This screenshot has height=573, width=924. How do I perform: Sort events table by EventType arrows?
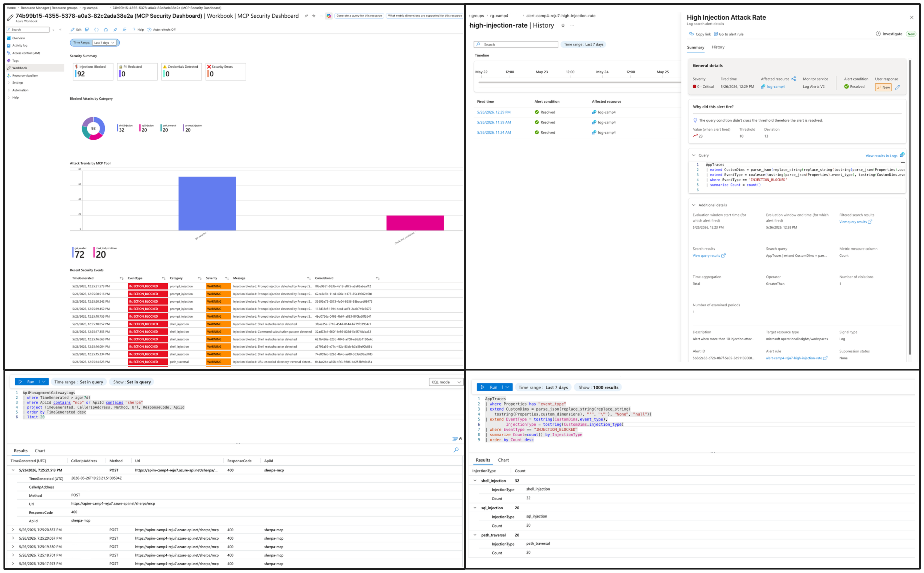[x=164, y=278]
